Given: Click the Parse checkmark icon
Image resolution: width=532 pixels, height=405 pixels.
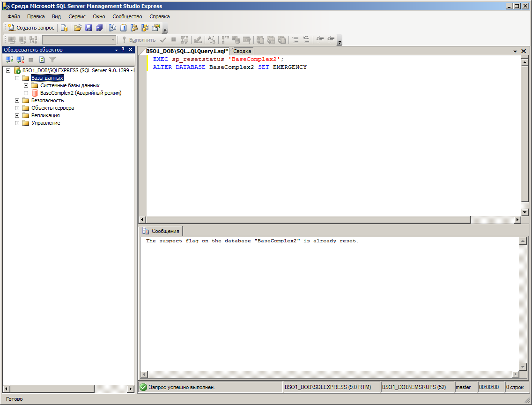Looking at the screenshot, I should coord(163,40).
